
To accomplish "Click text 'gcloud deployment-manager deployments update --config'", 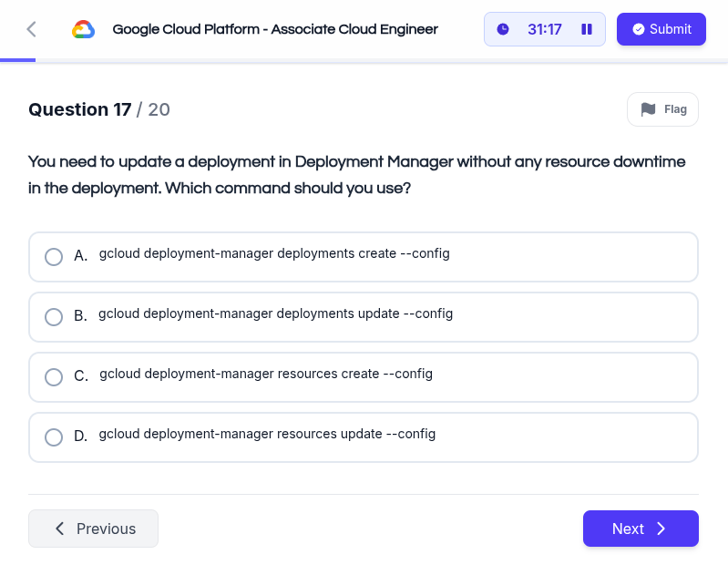I will tap(275, 313).
